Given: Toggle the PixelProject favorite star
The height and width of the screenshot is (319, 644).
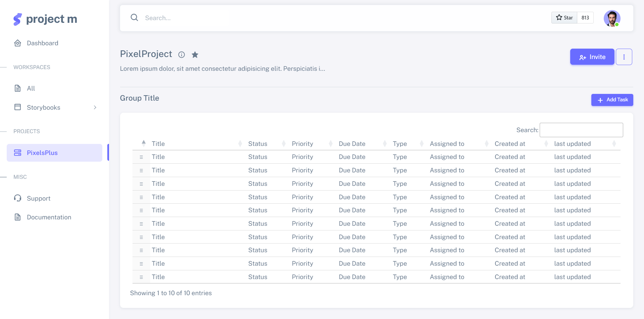Looking at the screenshot, I should 195,55.
